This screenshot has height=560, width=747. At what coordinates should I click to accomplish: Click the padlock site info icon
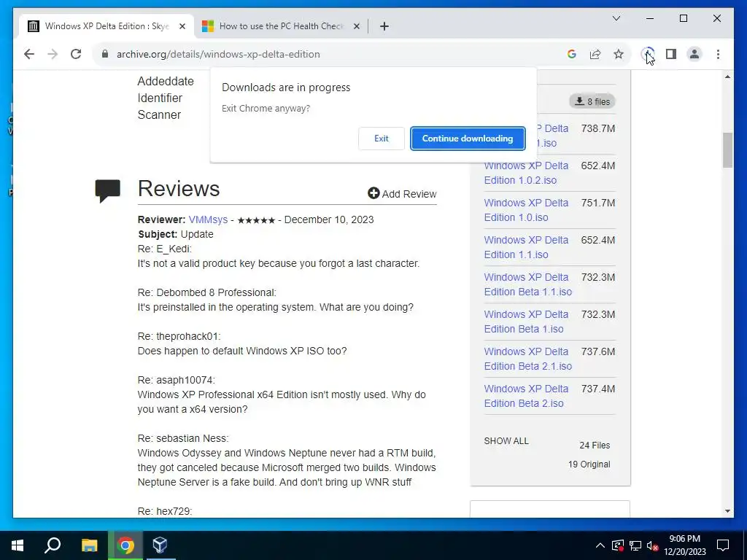pyautogui.click(x=105, y=54)
